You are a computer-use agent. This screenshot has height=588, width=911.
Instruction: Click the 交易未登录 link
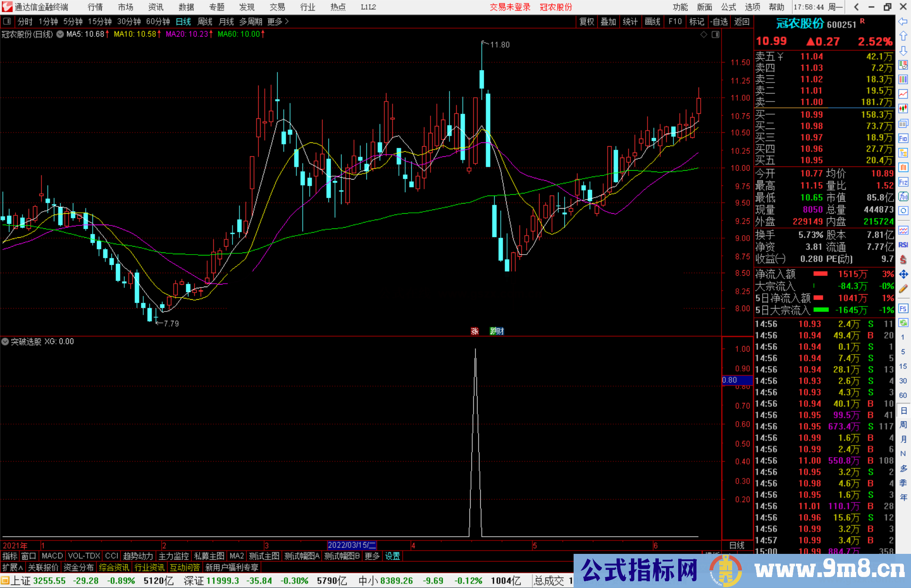tap(510, 7)
